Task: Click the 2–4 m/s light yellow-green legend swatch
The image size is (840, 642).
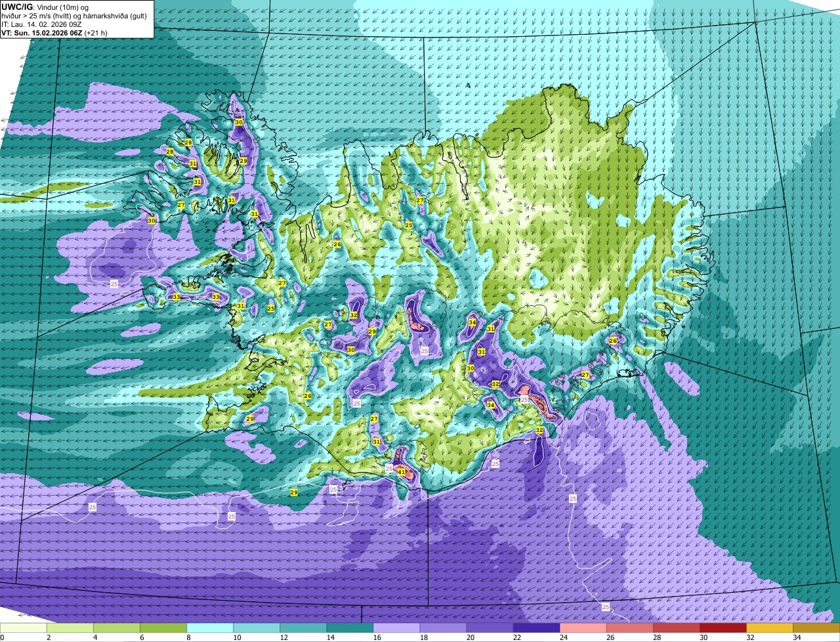Action: coord(70,628)
